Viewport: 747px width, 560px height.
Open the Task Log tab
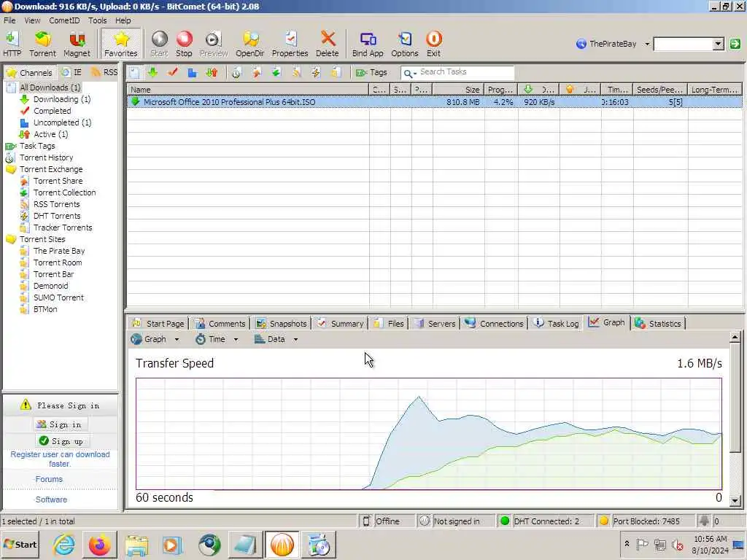[556, 323]
